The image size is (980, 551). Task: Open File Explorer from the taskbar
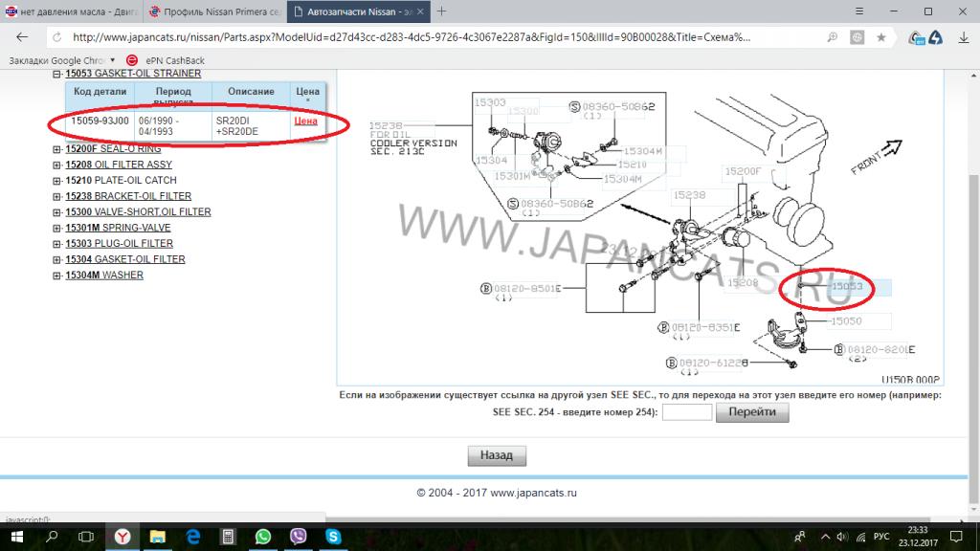coord(158,537)
